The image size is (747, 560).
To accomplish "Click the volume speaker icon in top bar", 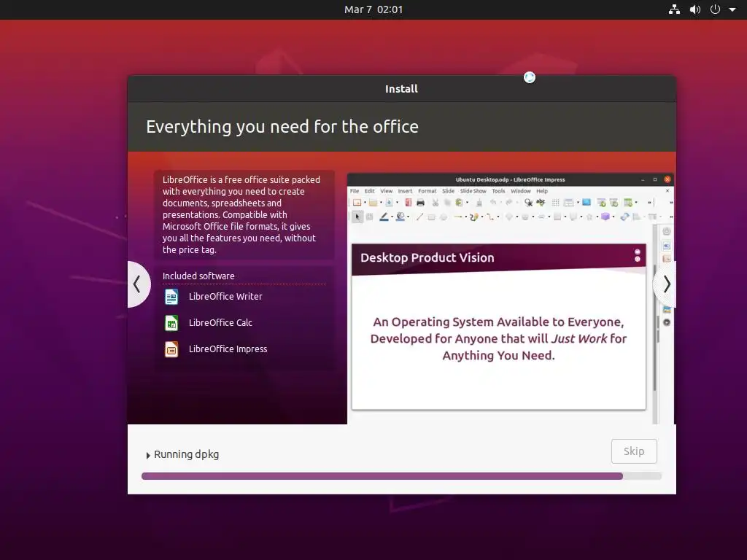I will 695,9.
